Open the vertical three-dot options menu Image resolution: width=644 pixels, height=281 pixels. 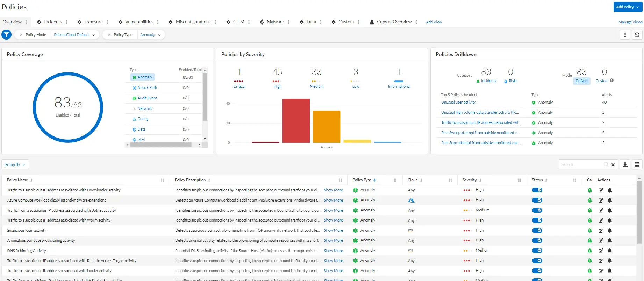[625, 35]
